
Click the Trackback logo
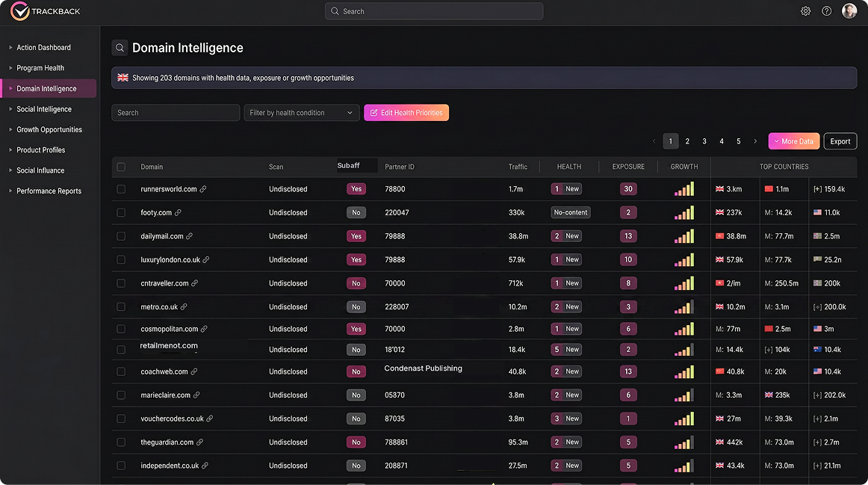tap(46, 11)
